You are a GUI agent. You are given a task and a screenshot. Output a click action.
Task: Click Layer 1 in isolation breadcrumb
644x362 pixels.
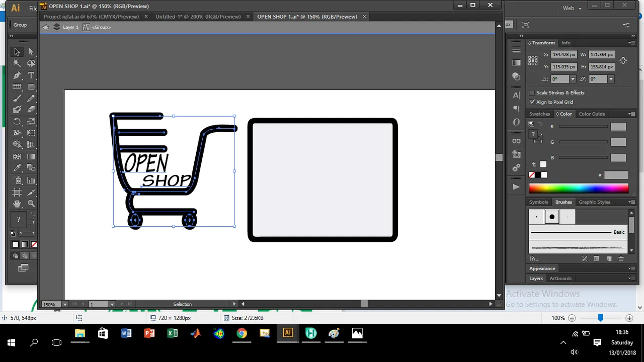click(x=70, y=27)
